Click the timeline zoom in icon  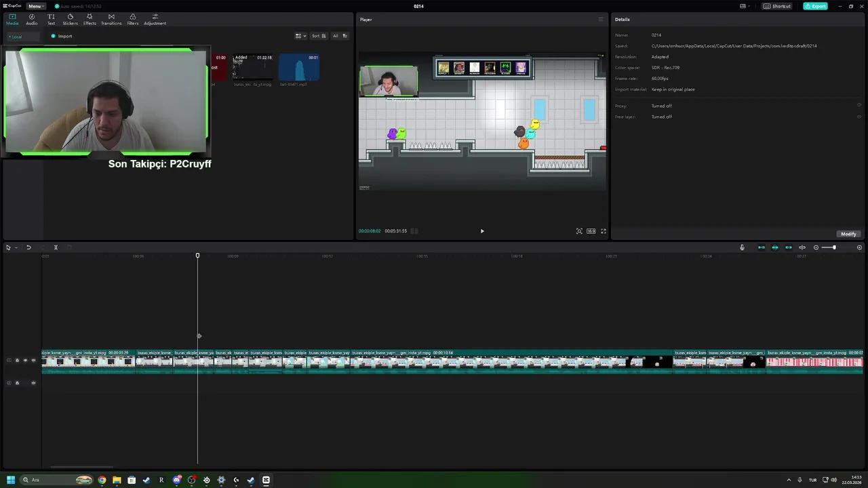(859, 247)
